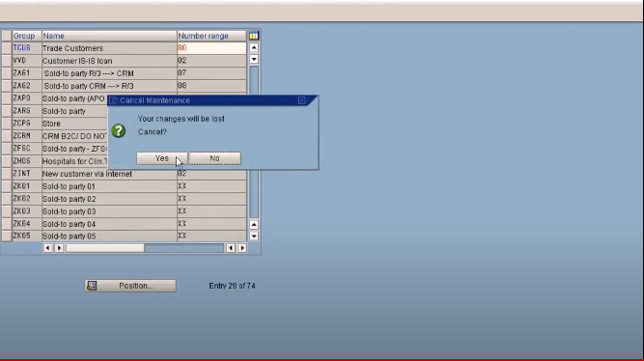Click the top scroll down arrow below it

pos(254,60)
